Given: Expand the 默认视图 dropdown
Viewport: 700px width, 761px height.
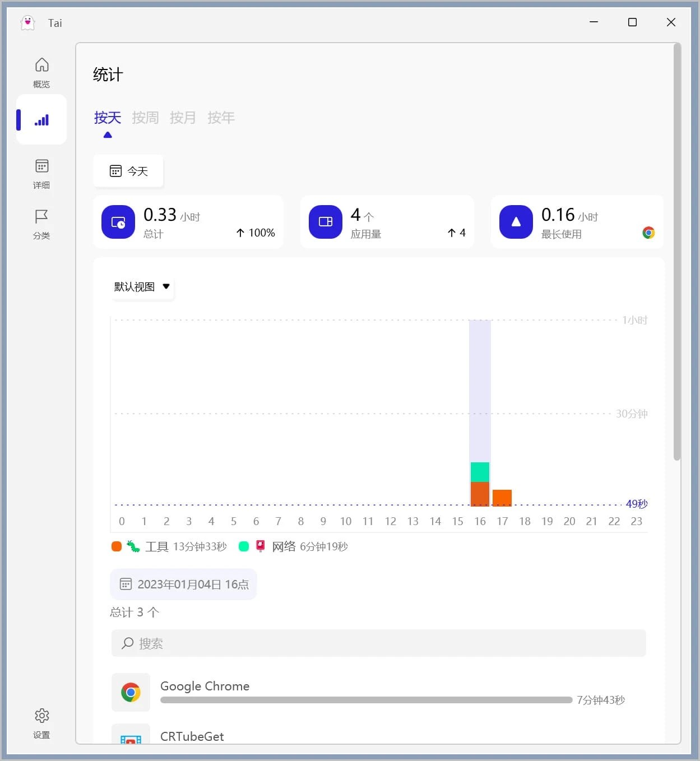Looking at the screenshot, I should 142,286.
